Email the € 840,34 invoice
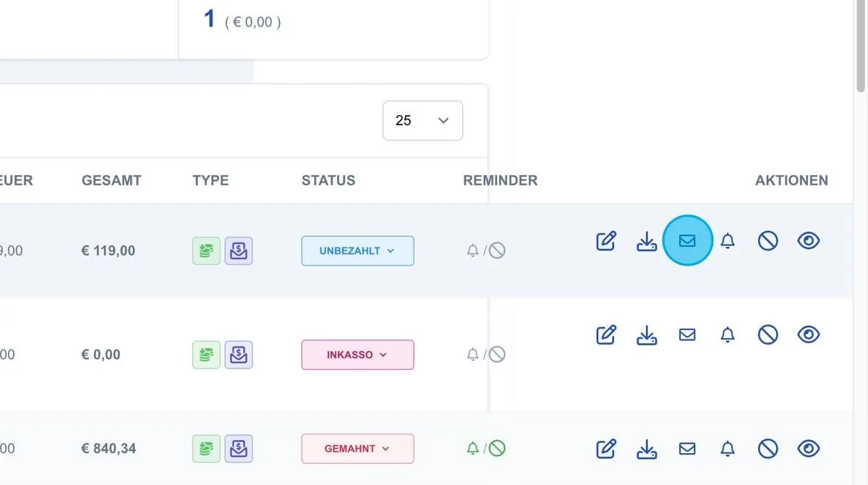 pos(687,449)
